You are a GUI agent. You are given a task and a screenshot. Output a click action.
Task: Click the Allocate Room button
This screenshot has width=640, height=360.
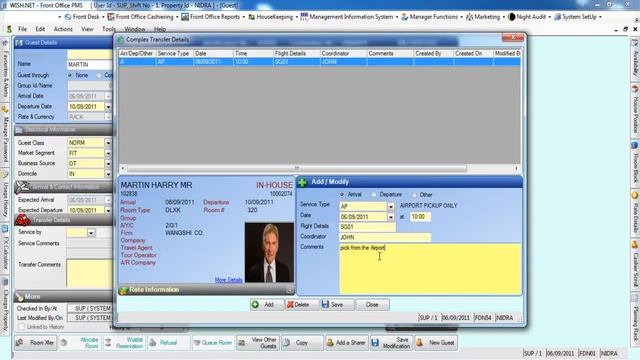click(80, 342)
